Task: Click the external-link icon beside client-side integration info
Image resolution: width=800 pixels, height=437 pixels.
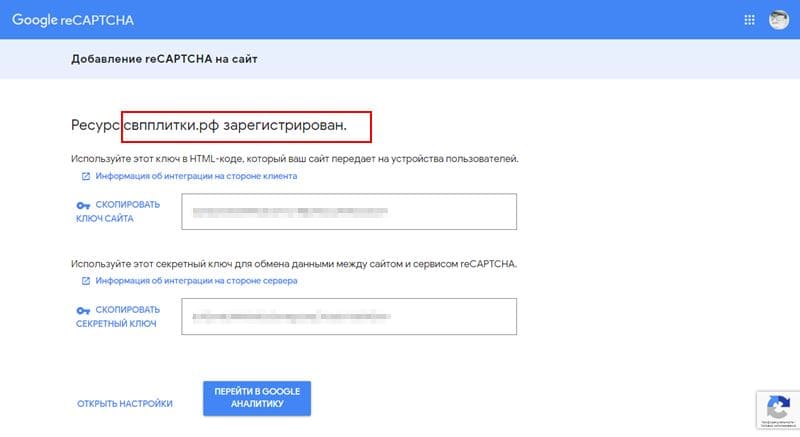Action: pos(86,176)
